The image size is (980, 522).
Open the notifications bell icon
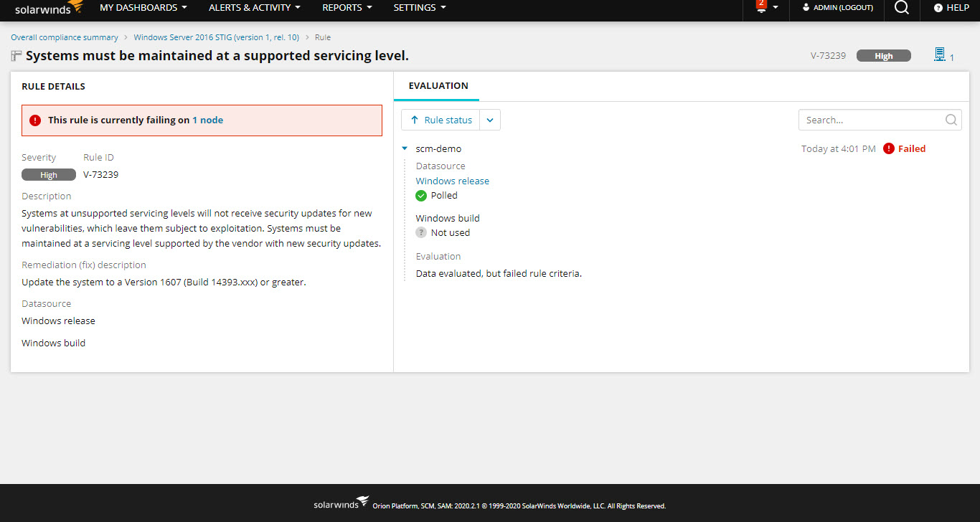pyautogui.click(x=761, y=6)
